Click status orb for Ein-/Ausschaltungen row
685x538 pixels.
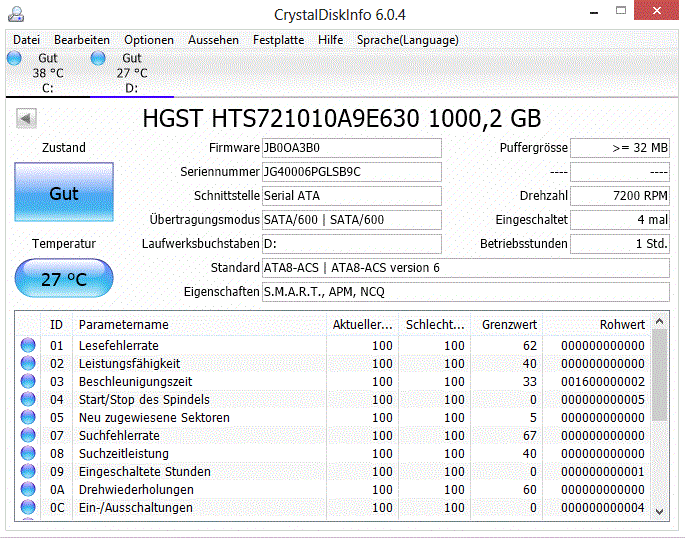[28, 507]
